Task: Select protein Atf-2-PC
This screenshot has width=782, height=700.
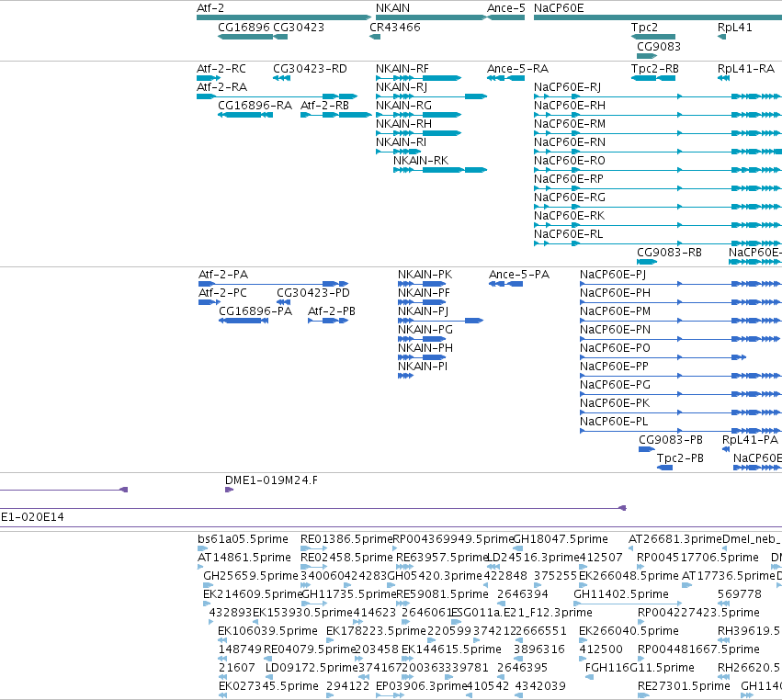Action: 210,302
